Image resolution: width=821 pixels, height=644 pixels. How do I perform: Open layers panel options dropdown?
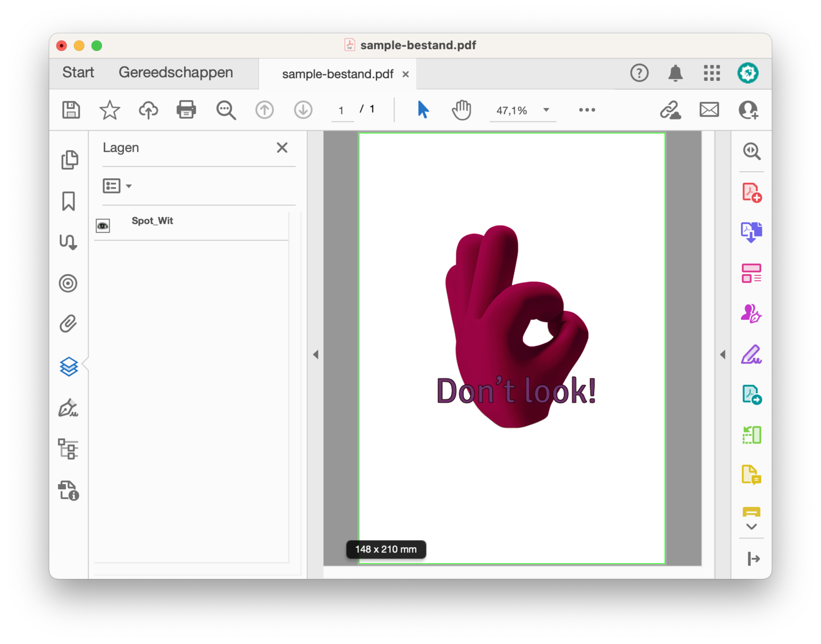point(117,186)
